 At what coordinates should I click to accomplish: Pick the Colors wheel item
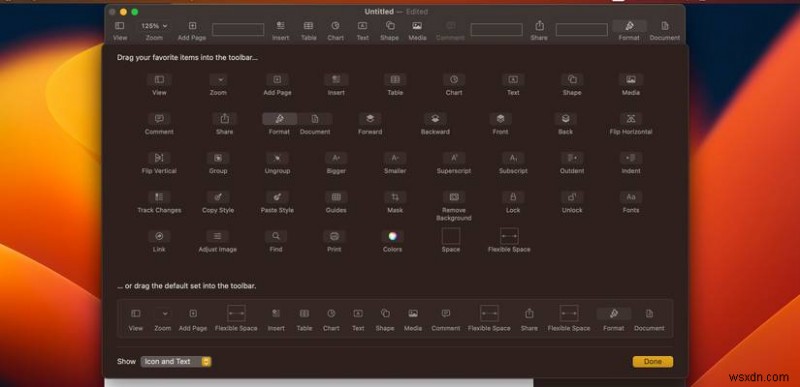[392, 236]
